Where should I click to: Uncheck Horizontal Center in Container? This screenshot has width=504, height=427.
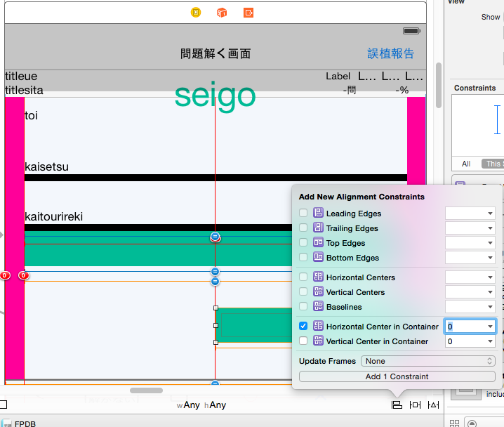tap(303, 326)
